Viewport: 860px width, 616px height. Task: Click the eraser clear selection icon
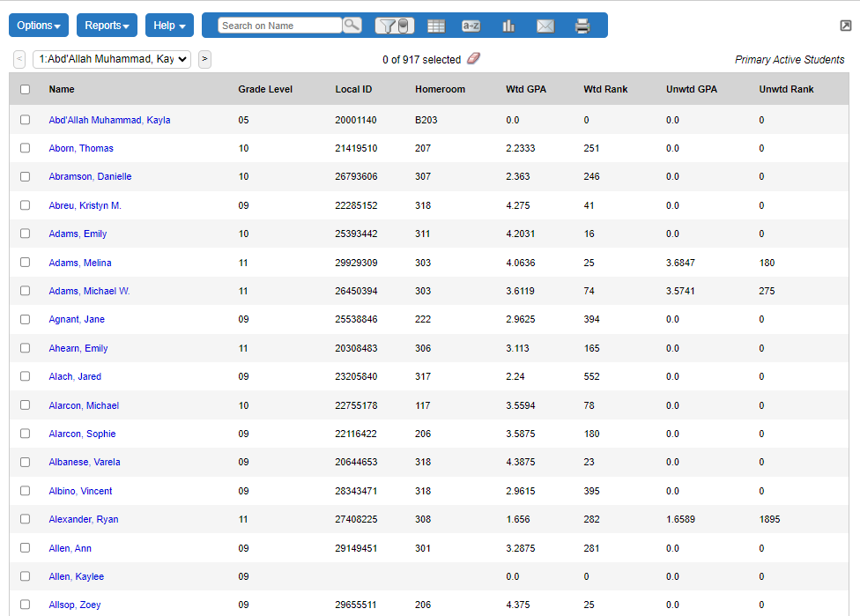tap(473, 59)
